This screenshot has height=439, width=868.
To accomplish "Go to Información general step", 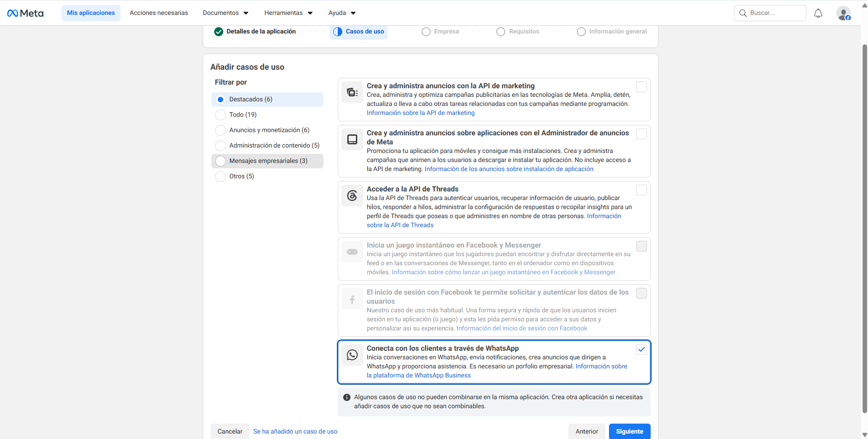I will coord(612,32).
